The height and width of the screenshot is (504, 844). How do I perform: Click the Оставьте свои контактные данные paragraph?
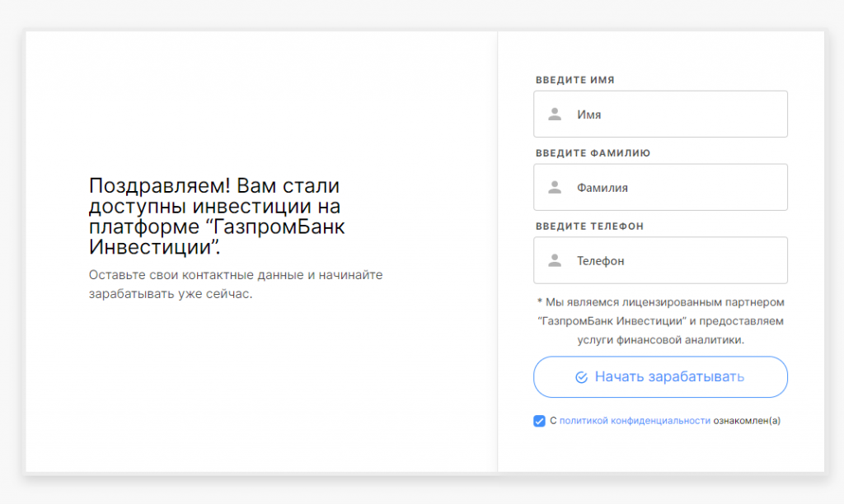click(x=236, y=284)
